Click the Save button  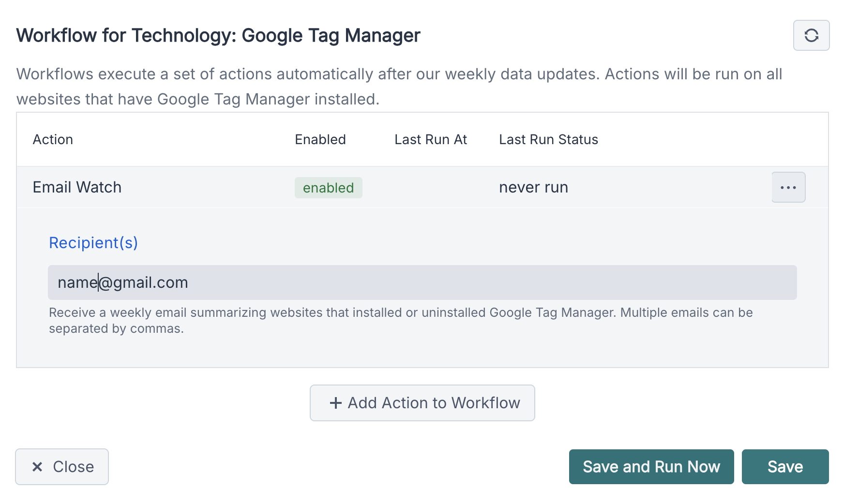pos(785,467)
